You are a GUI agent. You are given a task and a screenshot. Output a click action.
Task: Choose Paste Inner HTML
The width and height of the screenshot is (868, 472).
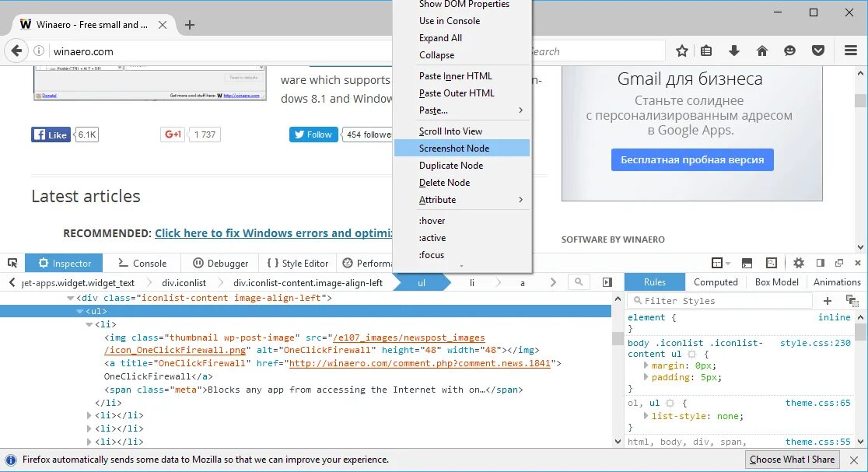tap(462, 76)
